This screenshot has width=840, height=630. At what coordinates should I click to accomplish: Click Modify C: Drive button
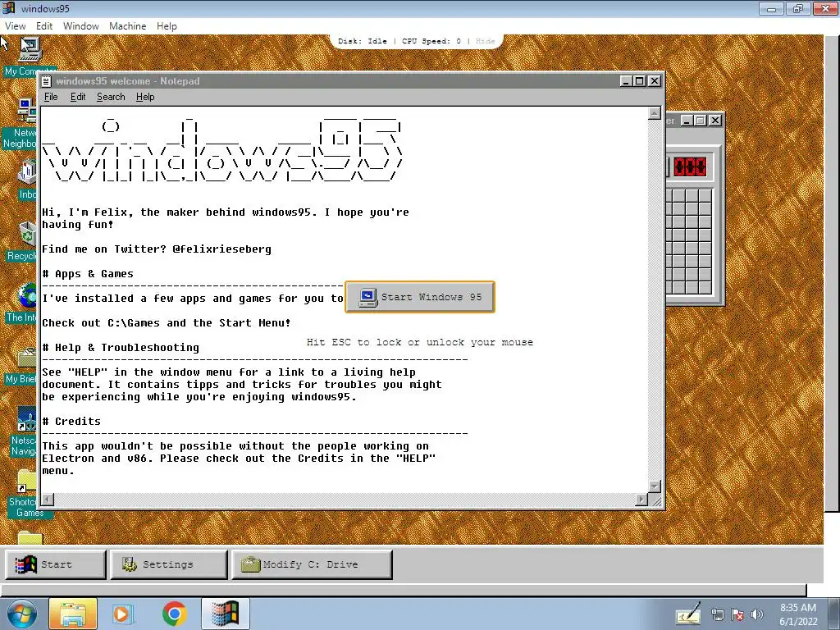coord(312,564)
